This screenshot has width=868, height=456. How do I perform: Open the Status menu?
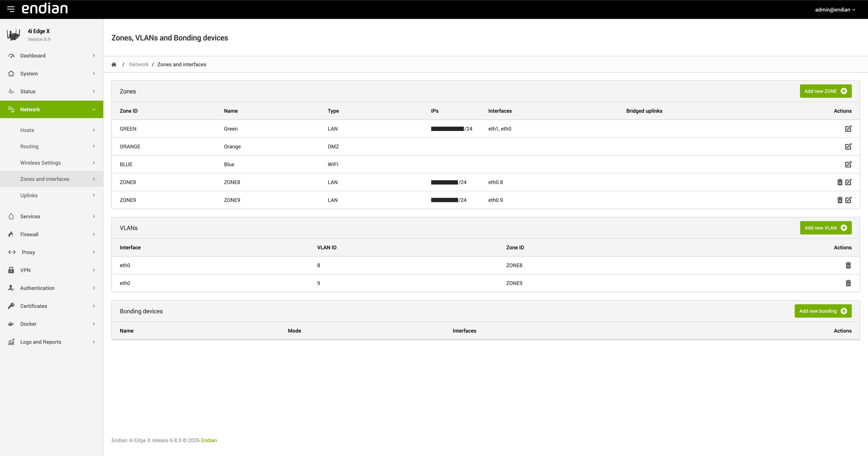coord(52,91)
